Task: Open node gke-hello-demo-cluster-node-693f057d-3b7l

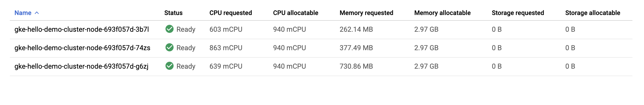Action: tap(82, 29)
